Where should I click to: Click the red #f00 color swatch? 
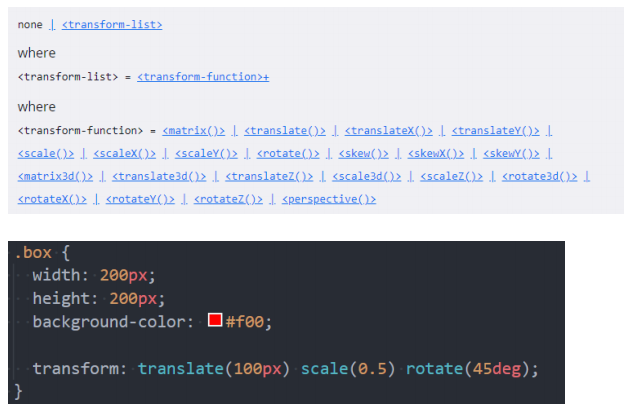[x=215, y=320]
